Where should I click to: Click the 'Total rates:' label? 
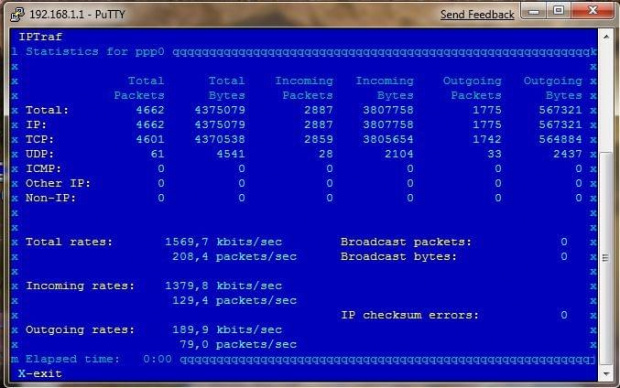(x=69, y=242)
